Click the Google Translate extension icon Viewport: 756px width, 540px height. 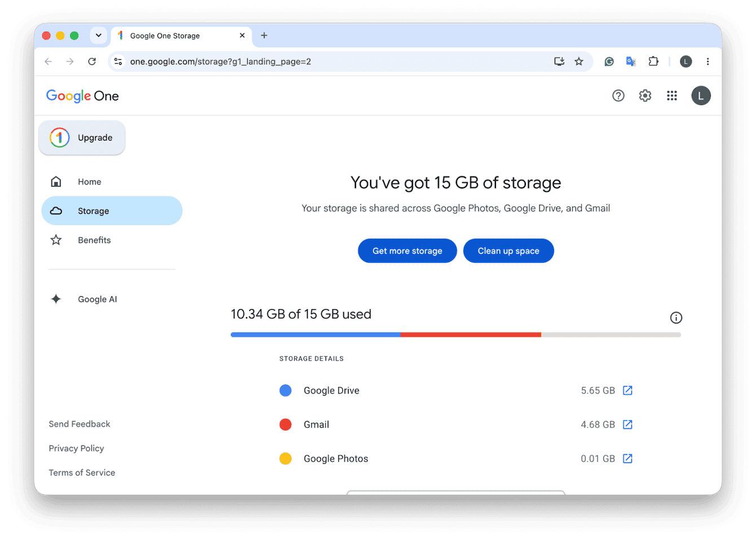631,62
